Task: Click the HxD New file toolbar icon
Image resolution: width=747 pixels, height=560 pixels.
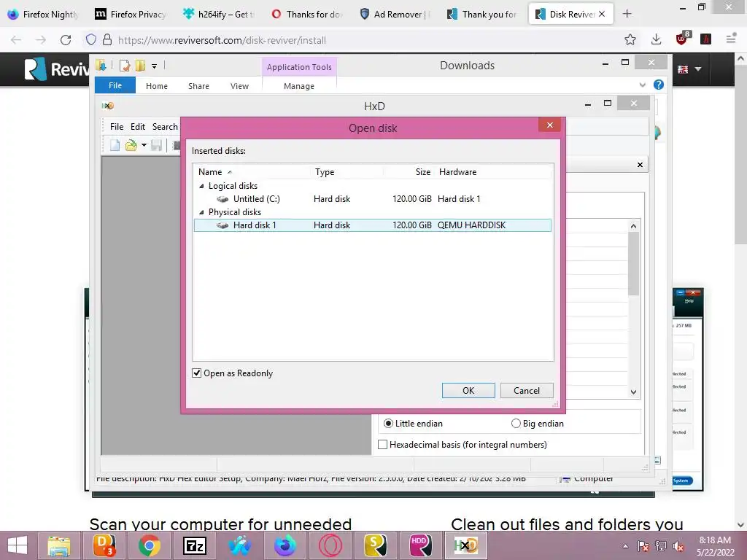Action: pos(115,145)
